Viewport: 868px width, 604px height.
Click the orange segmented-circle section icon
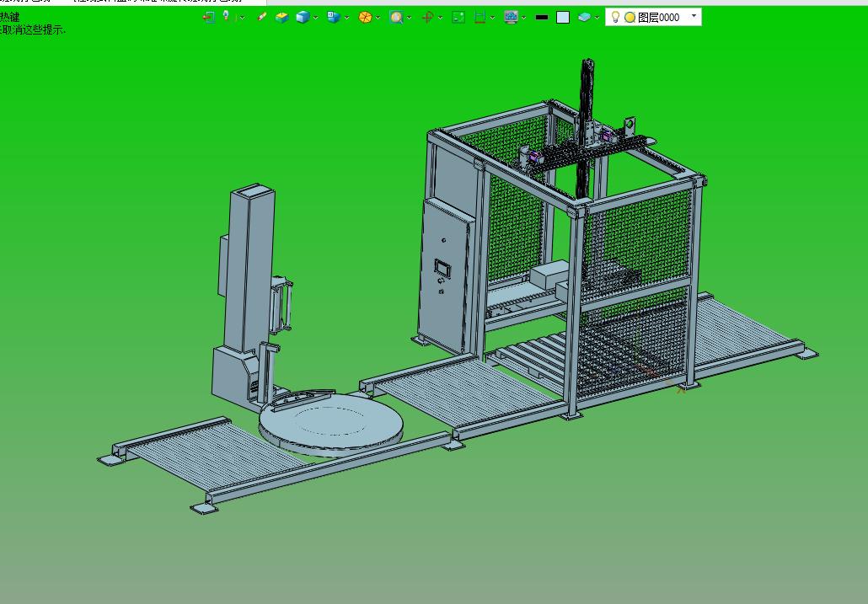tap(365, 17)
